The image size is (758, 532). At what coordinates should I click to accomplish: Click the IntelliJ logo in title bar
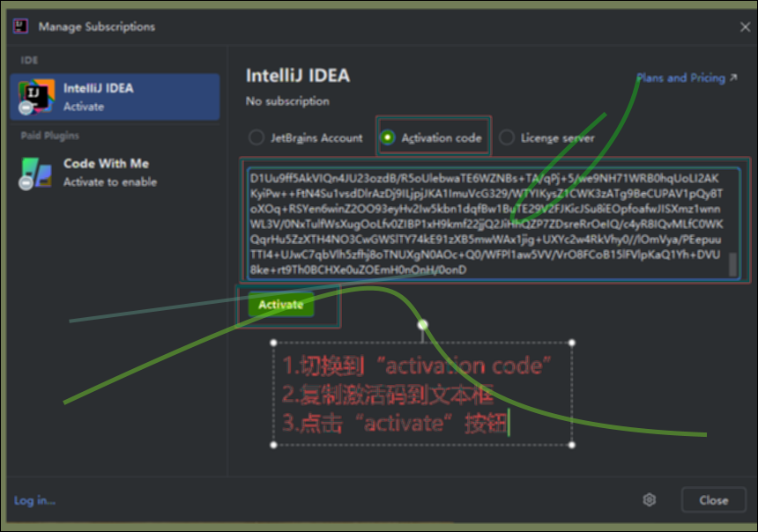click(21, 26)
